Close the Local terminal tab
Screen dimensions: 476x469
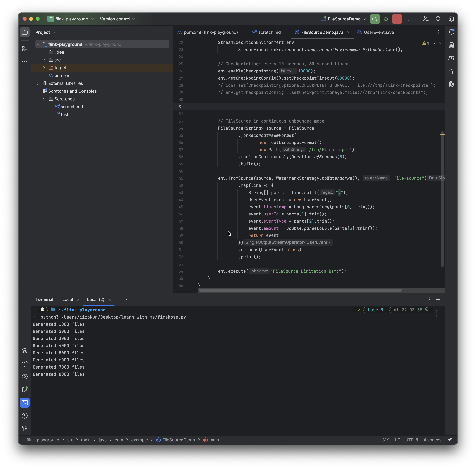[x=78, y=300]
